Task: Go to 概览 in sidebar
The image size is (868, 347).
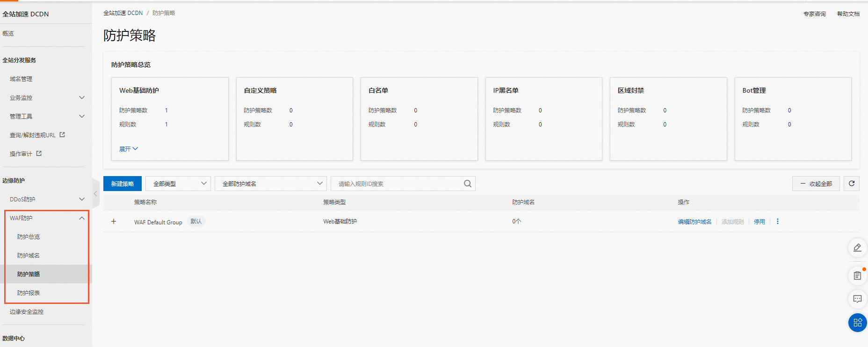Action: pos(8,34)
